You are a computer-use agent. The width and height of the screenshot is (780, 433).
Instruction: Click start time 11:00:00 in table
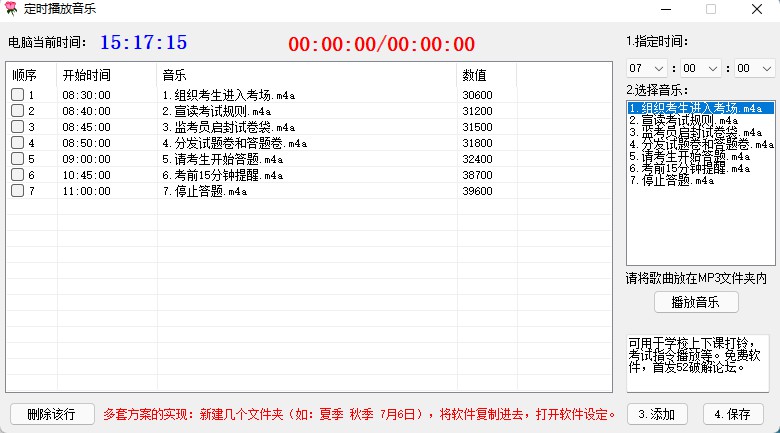[x=87, y=191]
